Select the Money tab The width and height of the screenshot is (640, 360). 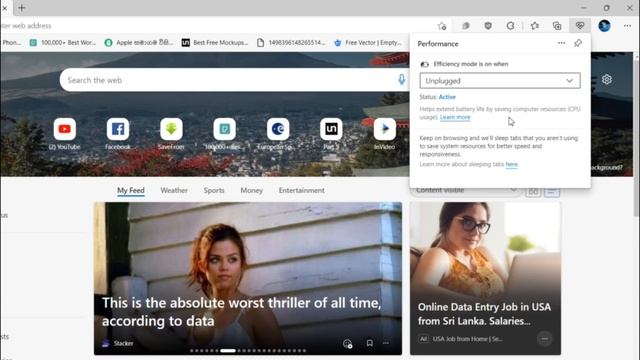(251, 190)
